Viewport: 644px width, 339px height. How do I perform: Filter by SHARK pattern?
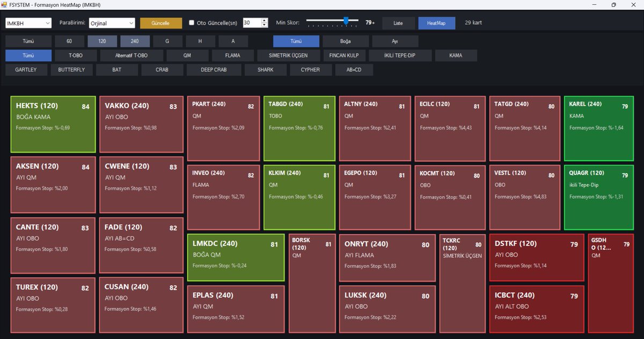click(x=265, y=70)
